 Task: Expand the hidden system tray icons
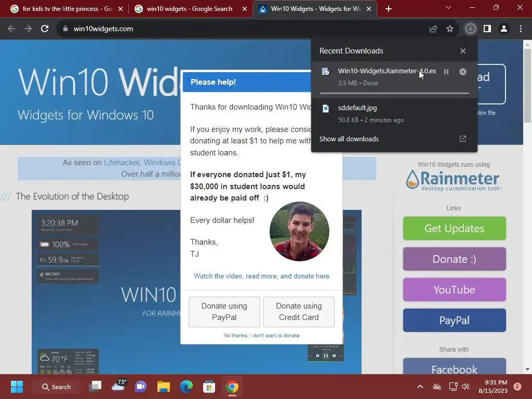[x=420, y=387]
